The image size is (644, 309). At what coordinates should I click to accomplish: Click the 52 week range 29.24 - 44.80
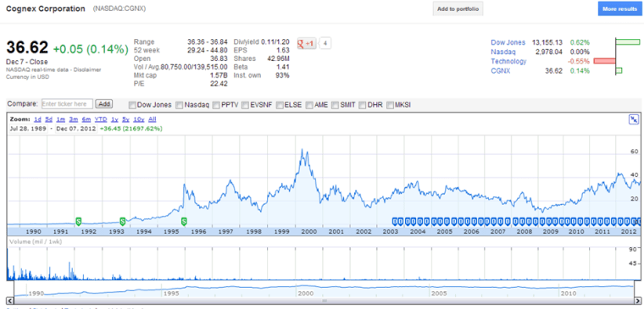point(208,50)
